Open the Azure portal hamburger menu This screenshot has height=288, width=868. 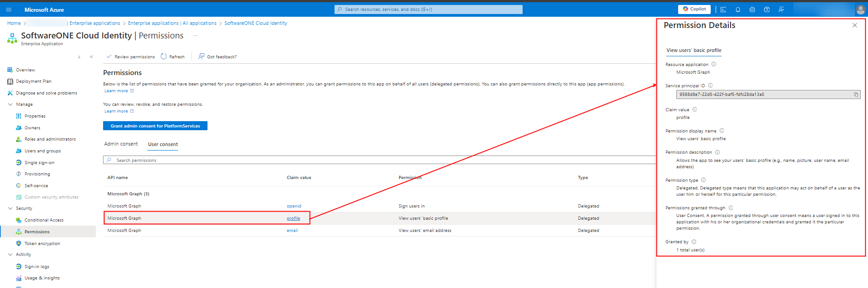(9, 9)
